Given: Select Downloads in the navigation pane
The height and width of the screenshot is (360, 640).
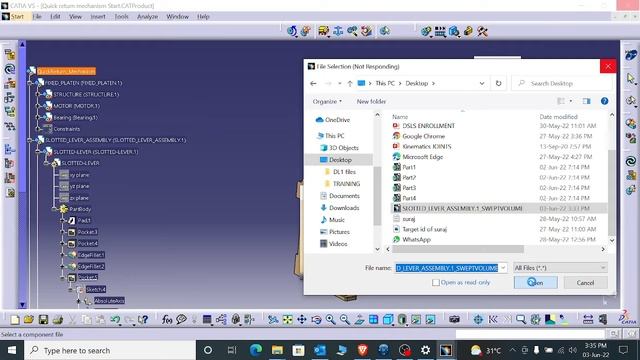Looking at the screenshot, I should (x=344, y=208).
